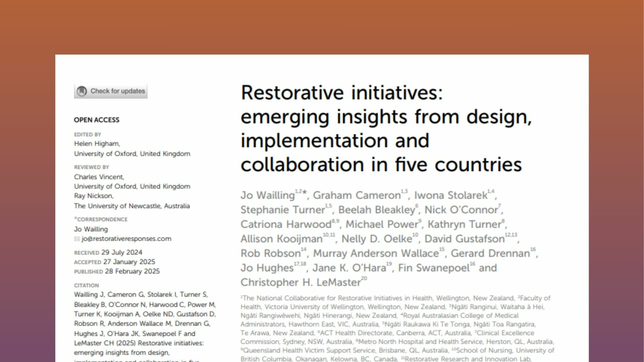Click author name Murray Anderson Wallace

click(376, 253)
